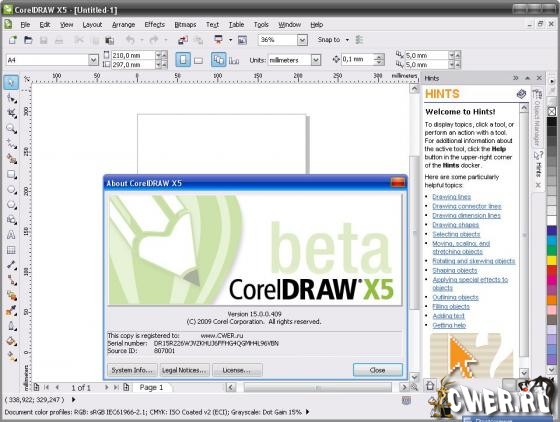
Task: Expand the Hints docker double-arrow
Action: click(516, 78)
